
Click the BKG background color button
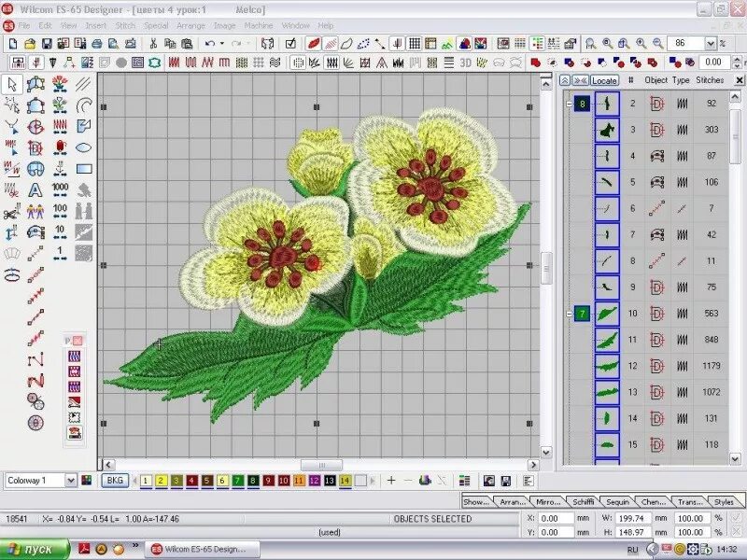tap(115, 481)
